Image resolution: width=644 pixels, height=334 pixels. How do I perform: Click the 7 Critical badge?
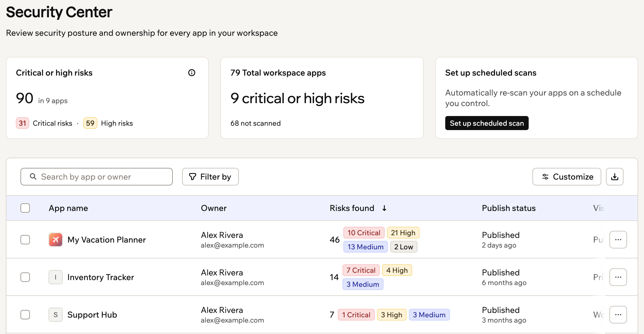pos(361,270)
